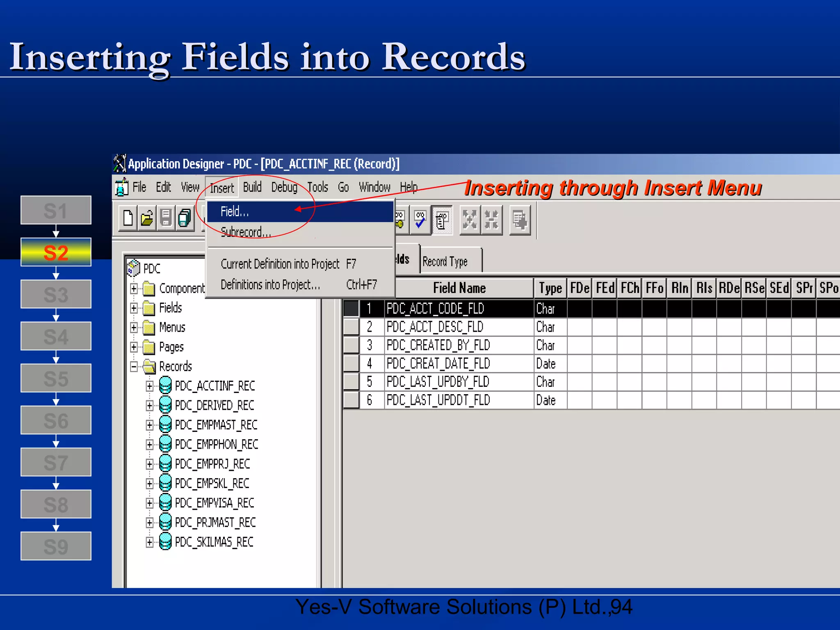Open the Tools menu

pos(318,187)
